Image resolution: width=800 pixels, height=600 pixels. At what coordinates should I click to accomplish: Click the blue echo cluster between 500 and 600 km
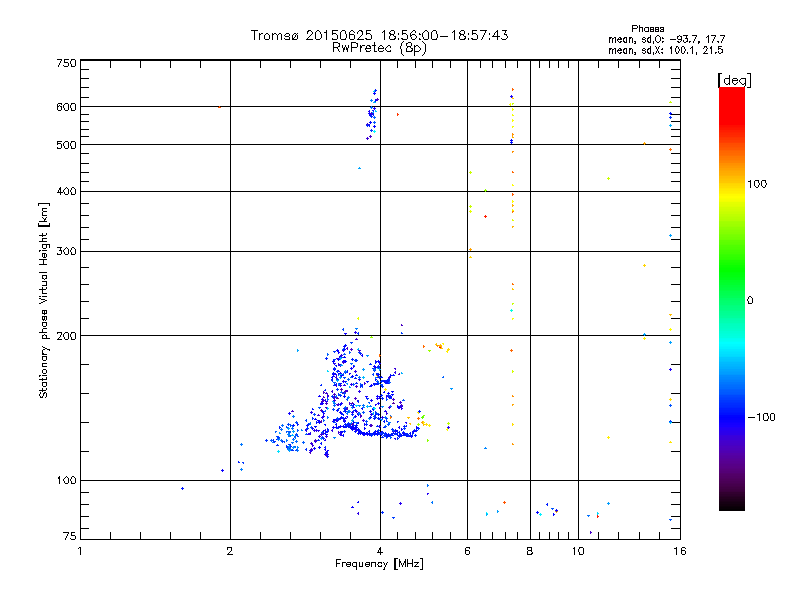(372, 115)
